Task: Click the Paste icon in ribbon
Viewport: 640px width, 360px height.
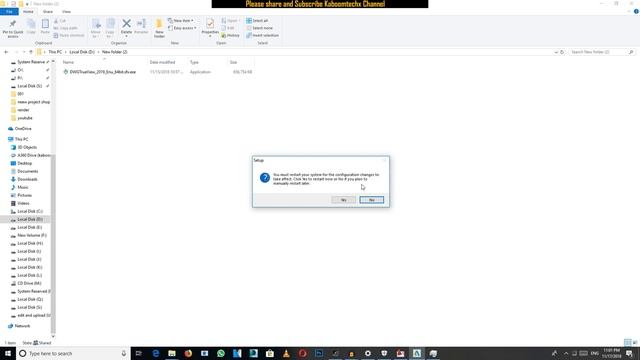Action: tap(45, 24)
